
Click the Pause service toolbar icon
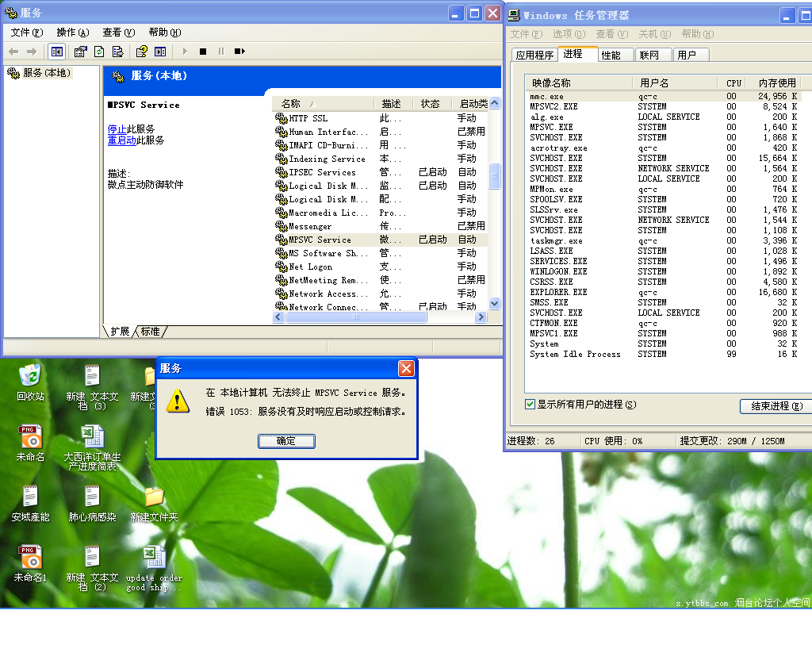click(x=221, y=52)
